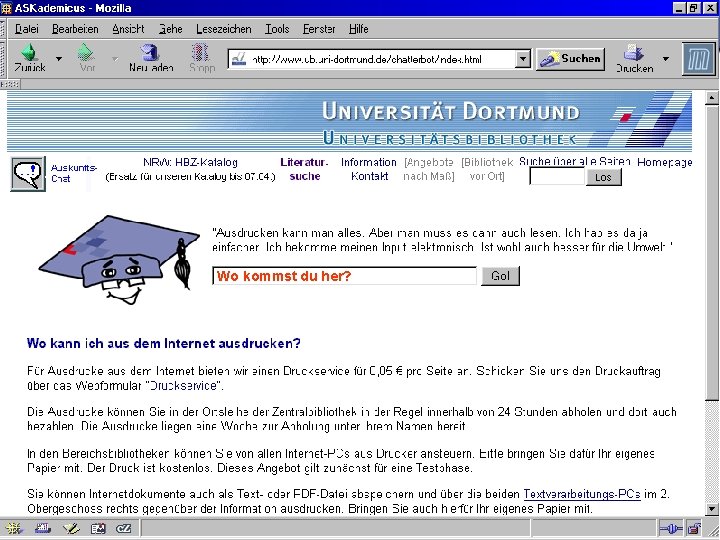Click the vertical scrollbar thumb

tap(712, 254)
